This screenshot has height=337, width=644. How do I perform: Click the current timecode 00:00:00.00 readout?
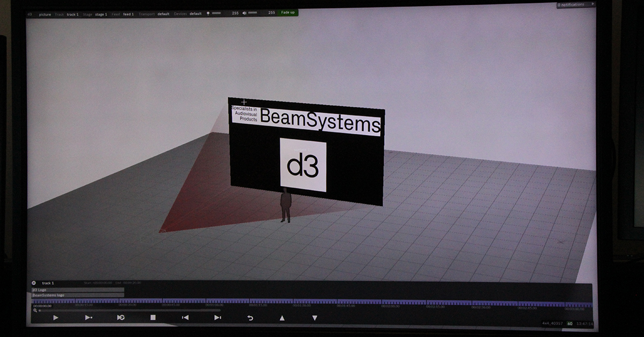(x=42, y=306)
